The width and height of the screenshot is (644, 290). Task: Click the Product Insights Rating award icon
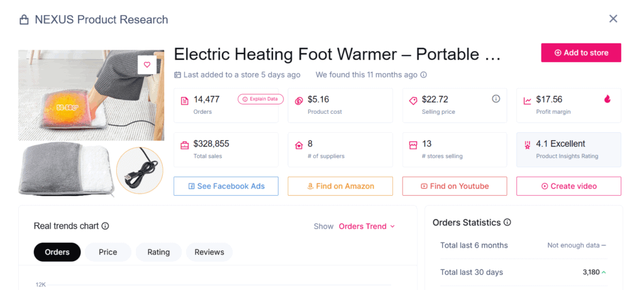[527, 145]
